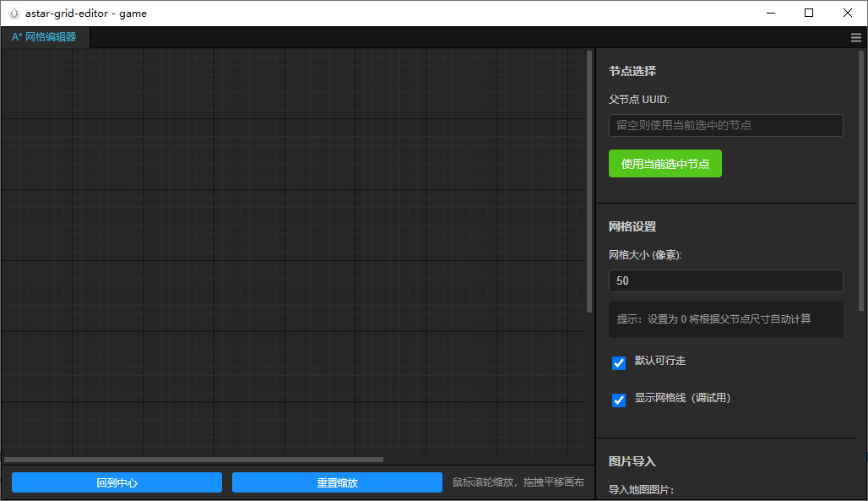Click the 重置缩放 button
The height and width of the screenshot is (501, 868).
pos(337,482)
